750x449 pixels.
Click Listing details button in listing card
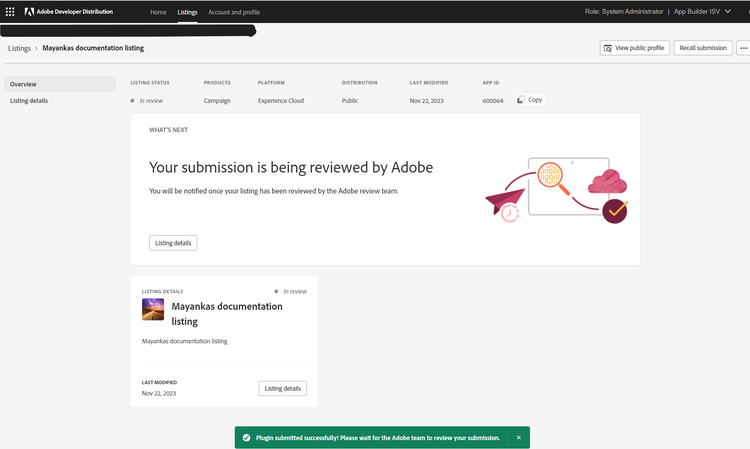(x=283, y=388)
